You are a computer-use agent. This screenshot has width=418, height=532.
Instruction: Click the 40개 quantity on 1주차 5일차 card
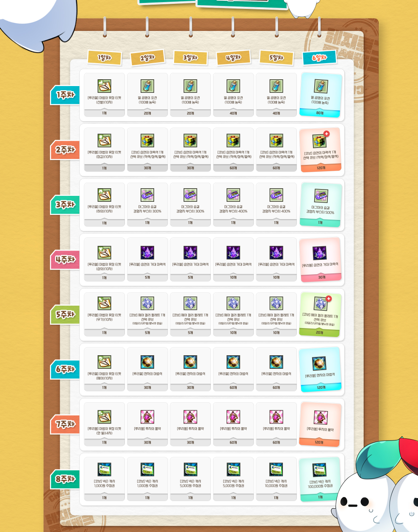(x=276, y=113)
